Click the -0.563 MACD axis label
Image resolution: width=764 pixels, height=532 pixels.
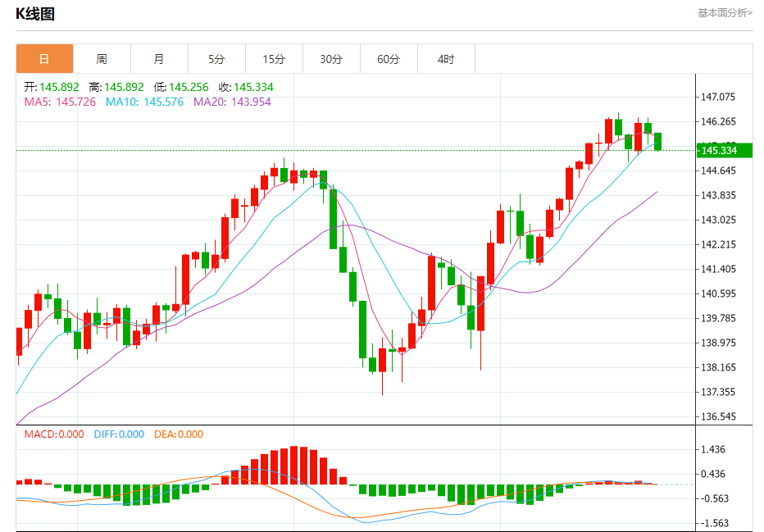pos(715,498)
